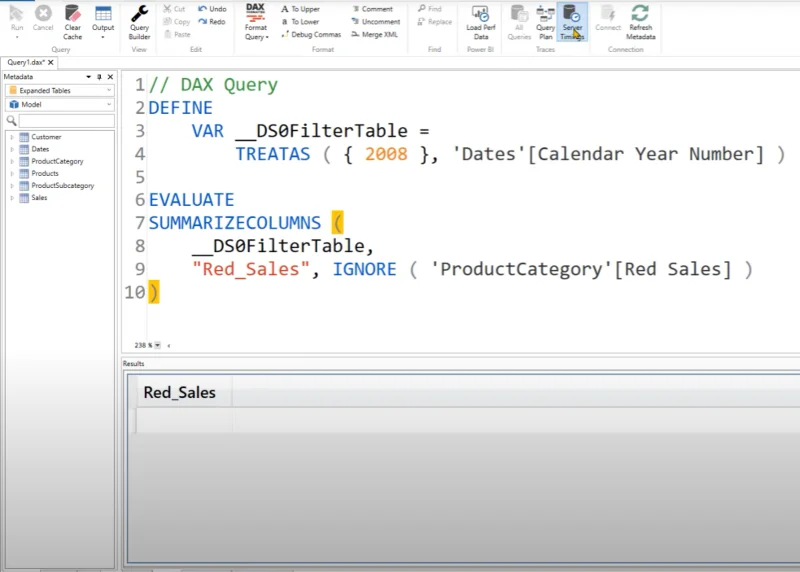This screenshot has width=800, height=572.
Task: Open the Model selector dropdown
Action: tap(60, 104)
